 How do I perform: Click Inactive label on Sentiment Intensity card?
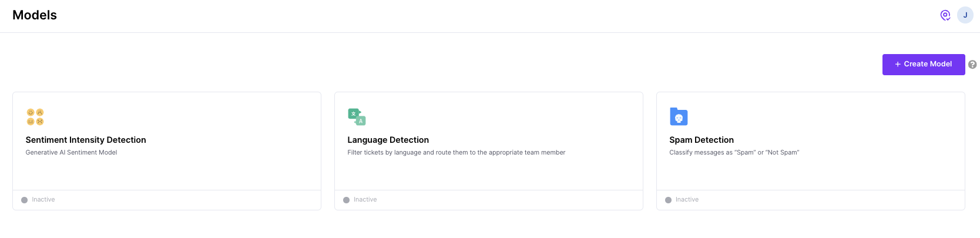click(43, 200)
